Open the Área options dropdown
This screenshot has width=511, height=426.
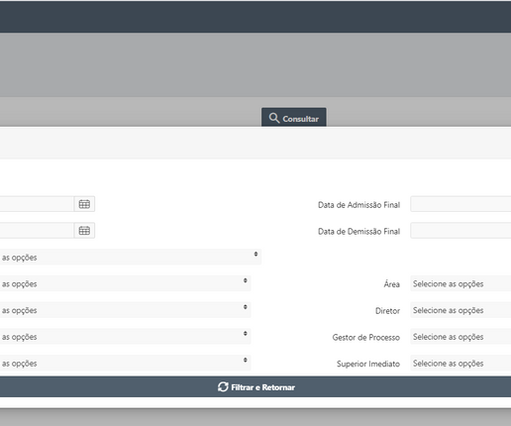(461, 284)
